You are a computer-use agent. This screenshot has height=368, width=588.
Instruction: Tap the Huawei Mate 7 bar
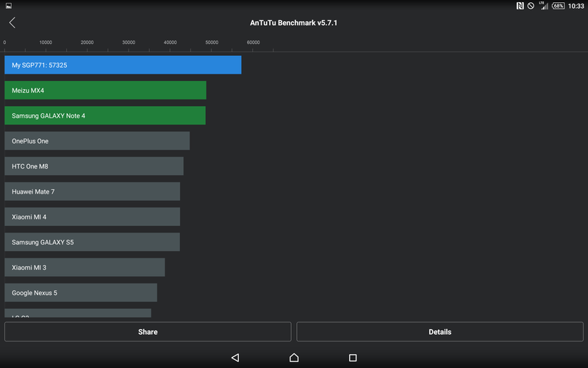(x=92, y=191)
